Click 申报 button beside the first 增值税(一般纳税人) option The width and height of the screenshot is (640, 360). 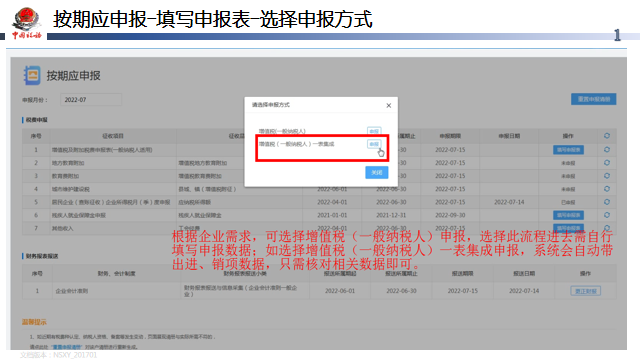point(374,131)
